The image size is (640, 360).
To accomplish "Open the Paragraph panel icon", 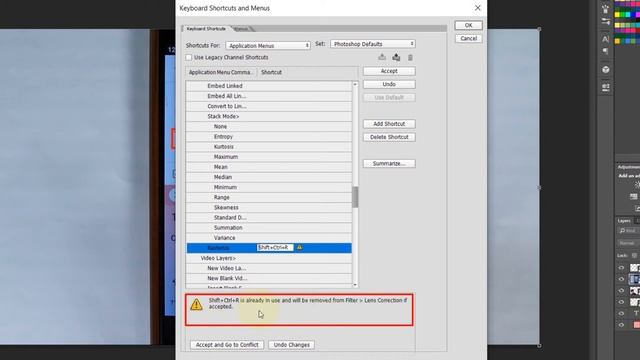I will click(x=605, y=51).
